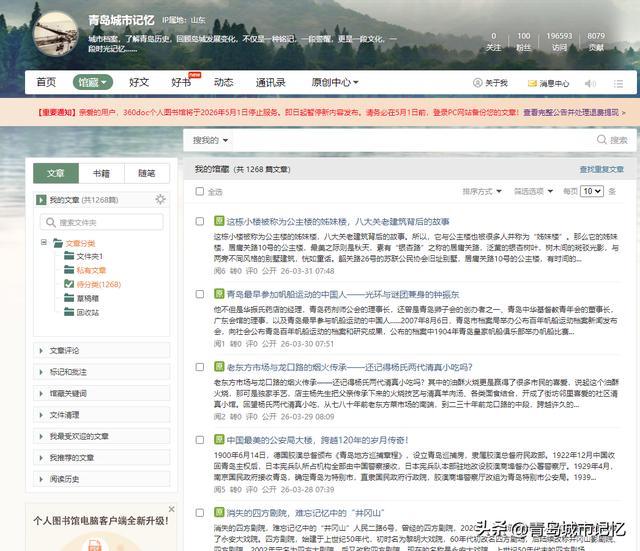Select the 文章分类 root folder
This screenshot has height=551, width=640.
coord(80,243)
